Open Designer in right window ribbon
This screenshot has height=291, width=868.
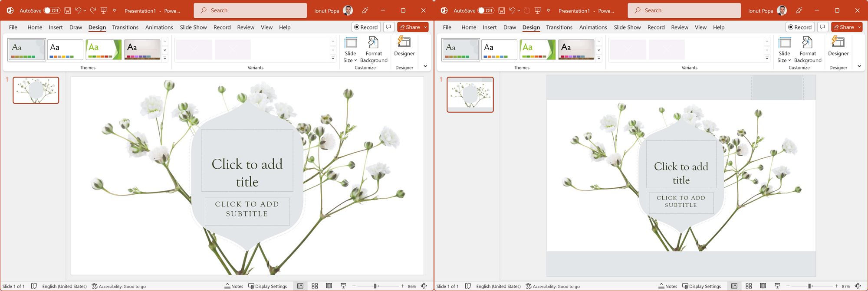[838, 46]
